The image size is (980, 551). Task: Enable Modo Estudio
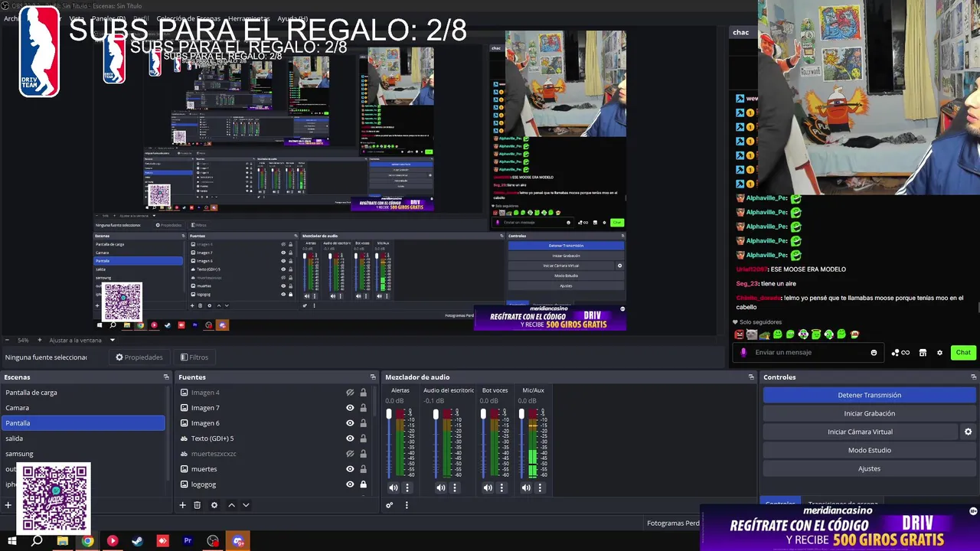click(869, 450)
